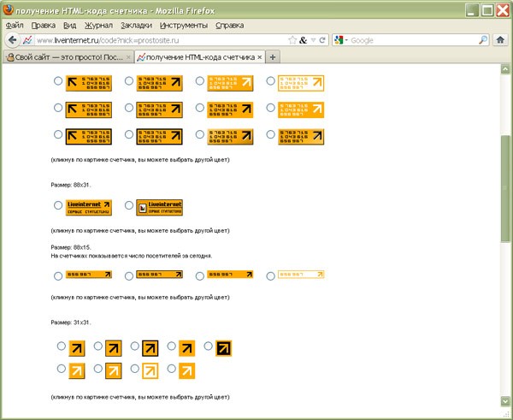Close the 'получение HTML-кода счетчика' tab

(259, 57)
